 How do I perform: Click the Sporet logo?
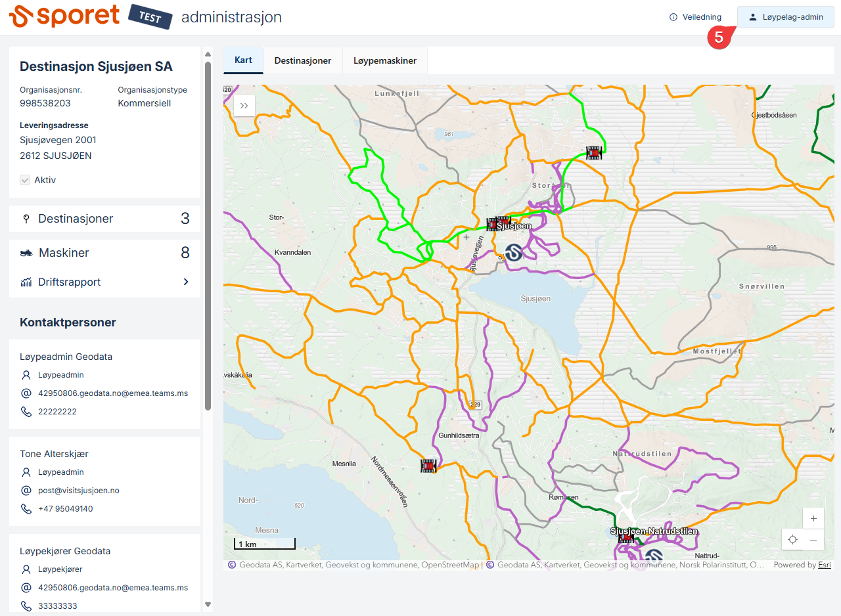coord(64,16)
